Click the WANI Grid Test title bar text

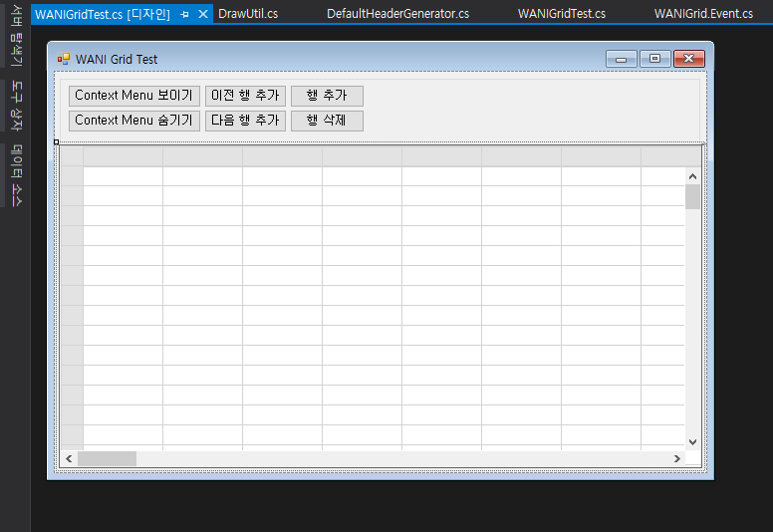click(x=117, y=59)
